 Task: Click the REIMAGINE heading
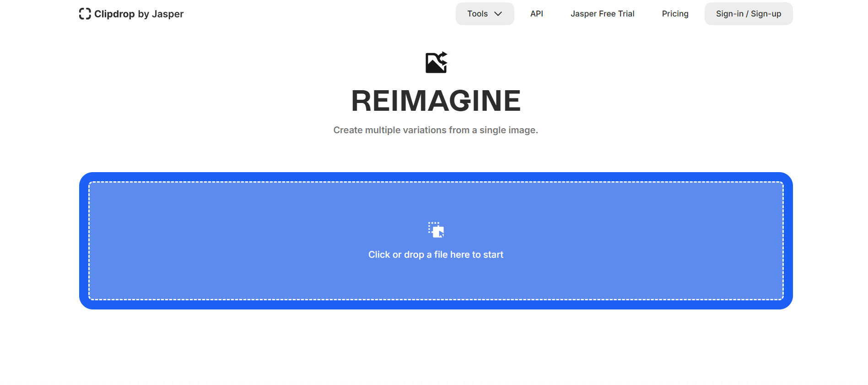436,101
